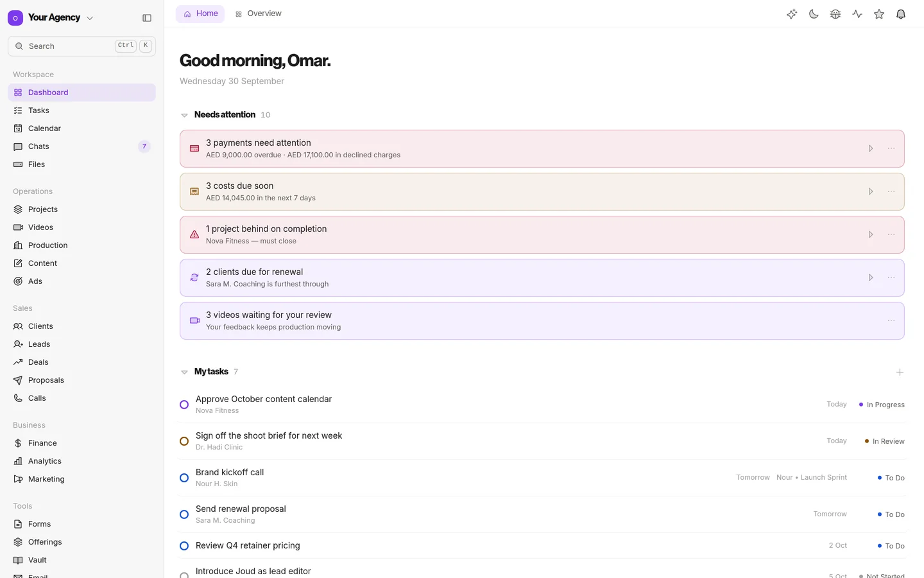Viewport: 924px width, 578px height.
Task: Open the AI sparkle assistant icon
Action: click(792, 14)
